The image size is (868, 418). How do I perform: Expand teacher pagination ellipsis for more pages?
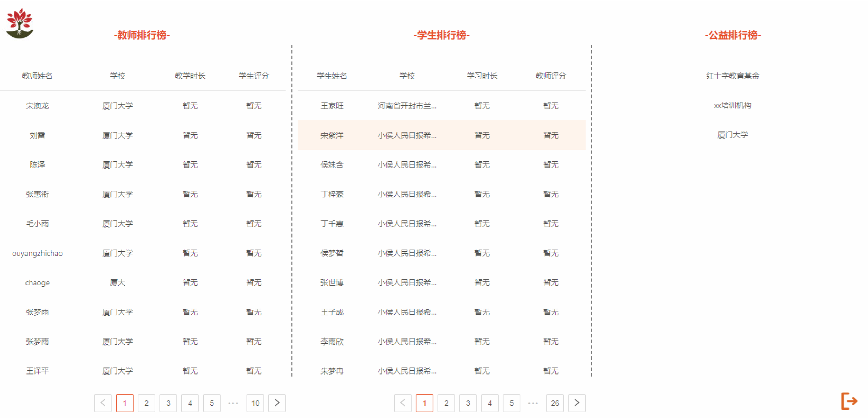click(233, 403)
